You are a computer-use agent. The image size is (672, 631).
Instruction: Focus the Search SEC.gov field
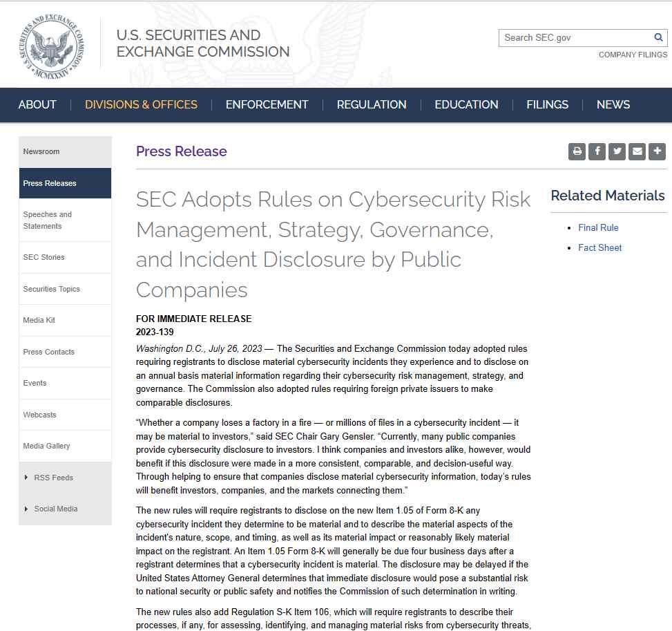(577, 38)
